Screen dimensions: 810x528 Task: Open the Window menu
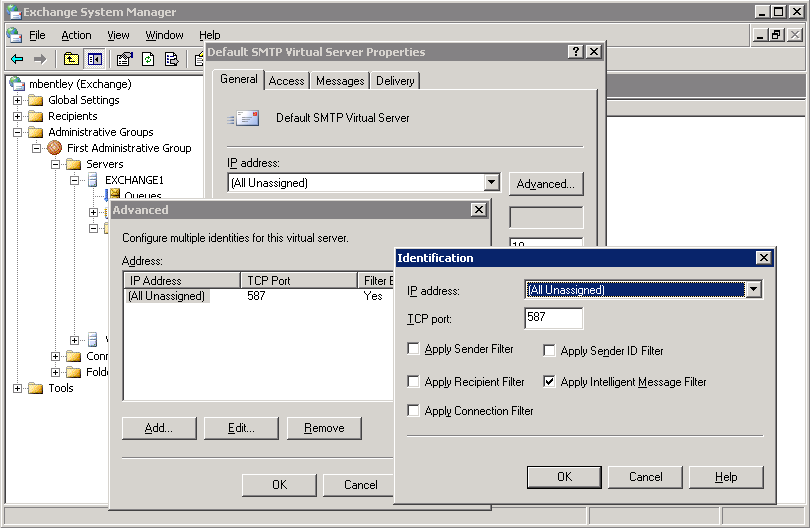pyautogui.click(x=164, y=35)
